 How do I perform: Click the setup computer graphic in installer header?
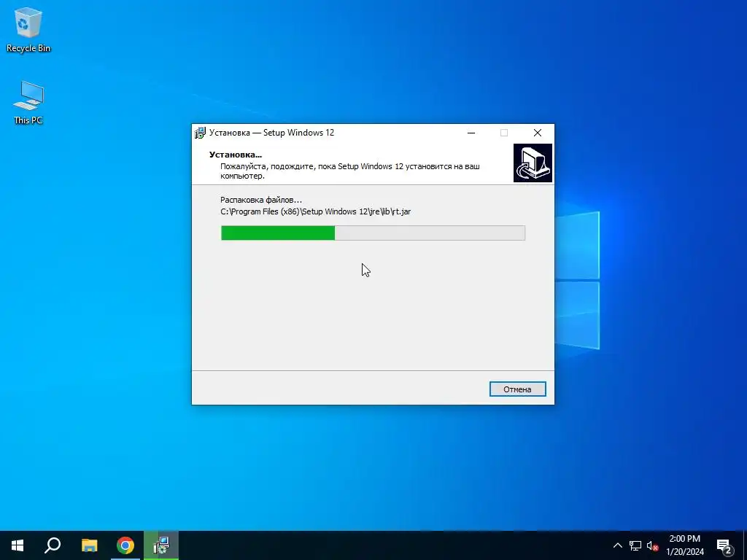(533, 163)
